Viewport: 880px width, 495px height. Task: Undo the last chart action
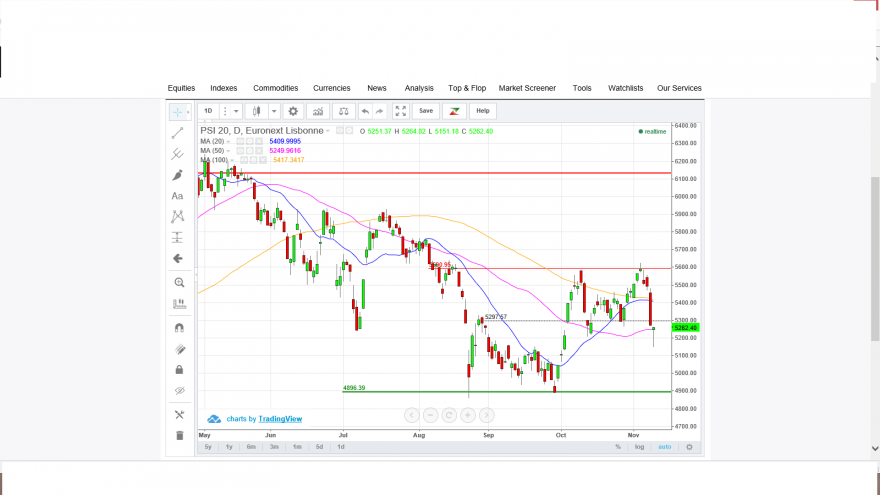(365, 111)
